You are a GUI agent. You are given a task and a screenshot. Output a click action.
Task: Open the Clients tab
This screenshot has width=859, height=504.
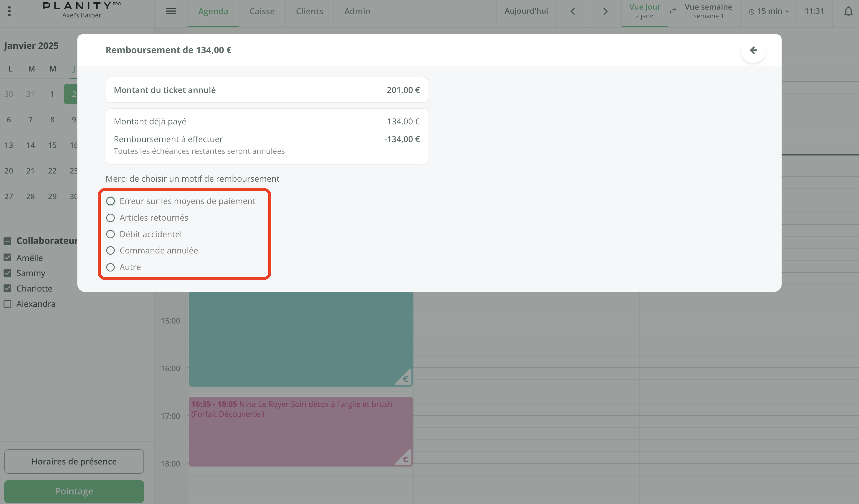click(309, 11)
